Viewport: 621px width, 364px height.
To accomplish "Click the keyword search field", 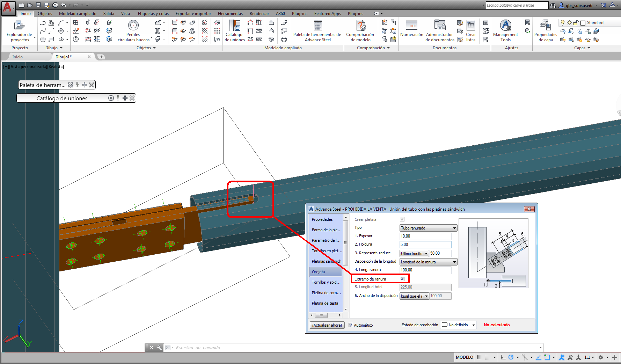I will [x=517, y=5].
